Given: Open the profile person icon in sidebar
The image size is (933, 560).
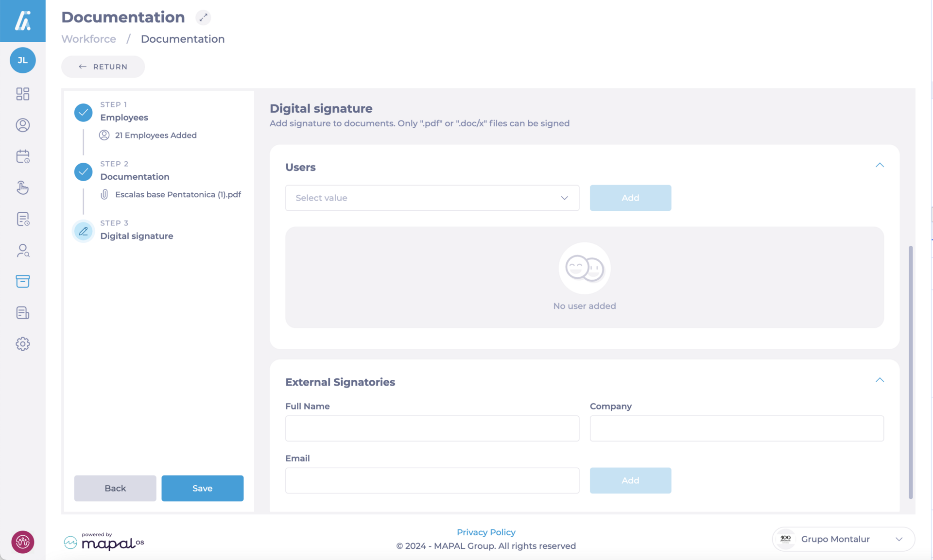Looking at the screenshot, I should 23,125.
